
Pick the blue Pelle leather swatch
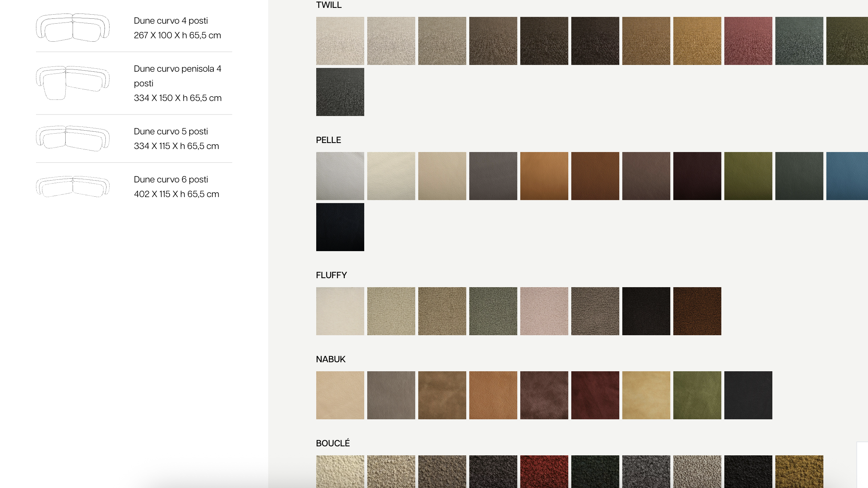tap(847, 176)
